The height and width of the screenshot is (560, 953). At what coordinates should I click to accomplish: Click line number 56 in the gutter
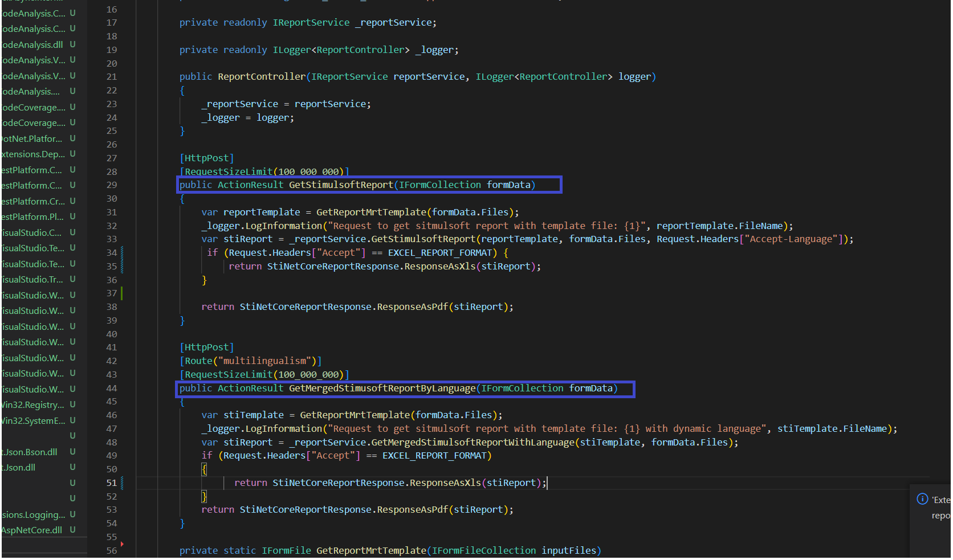coord(112,551)
